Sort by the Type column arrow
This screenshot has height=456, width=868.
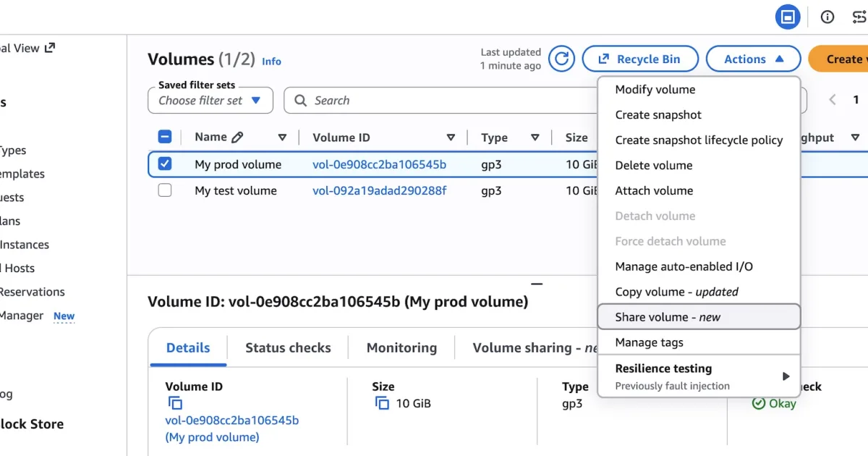tap(535, 138)
